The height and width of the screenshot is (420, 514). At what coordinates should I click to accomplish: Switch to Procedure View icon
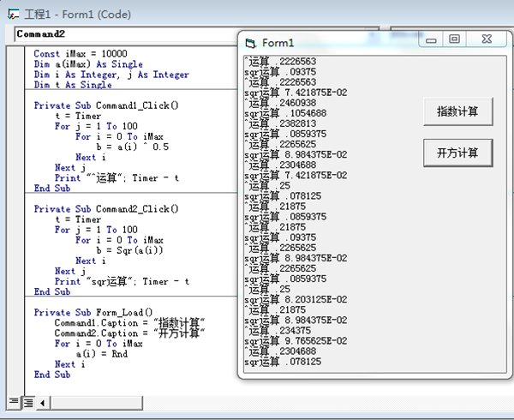pyautogui.click(x=14, y=402)
